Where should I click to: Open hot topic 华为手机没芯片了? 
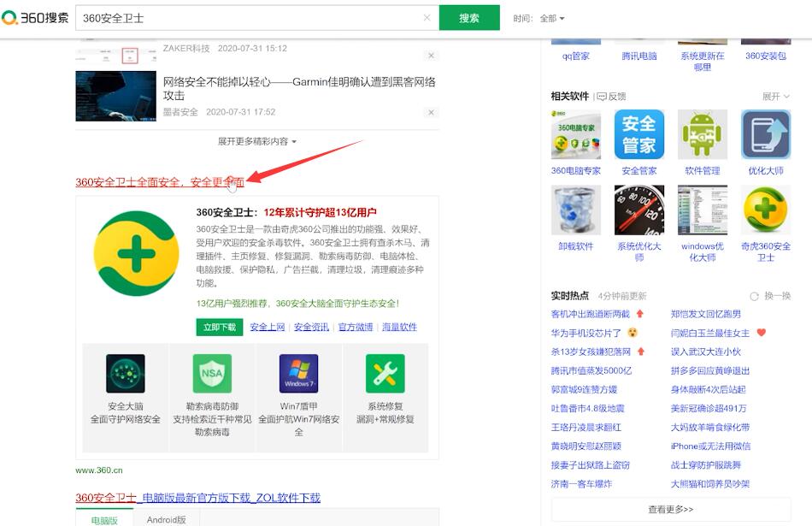(585, 333)
